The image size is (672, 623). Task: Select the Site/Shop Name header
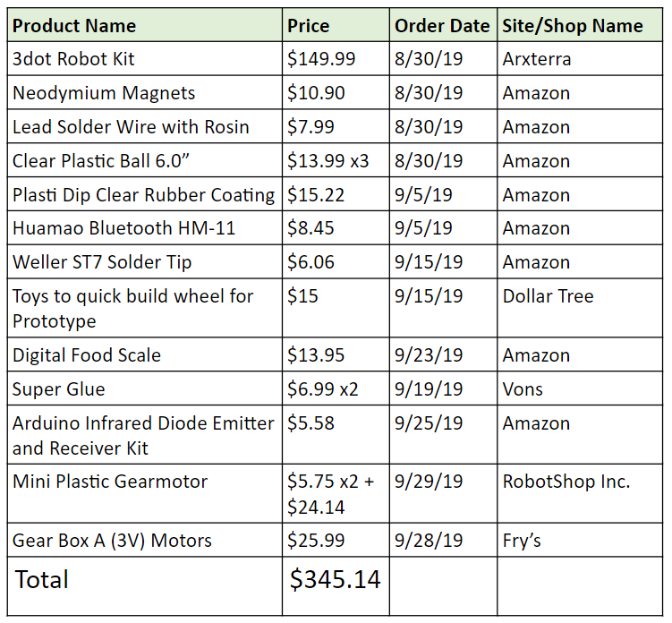coord(581,25)
